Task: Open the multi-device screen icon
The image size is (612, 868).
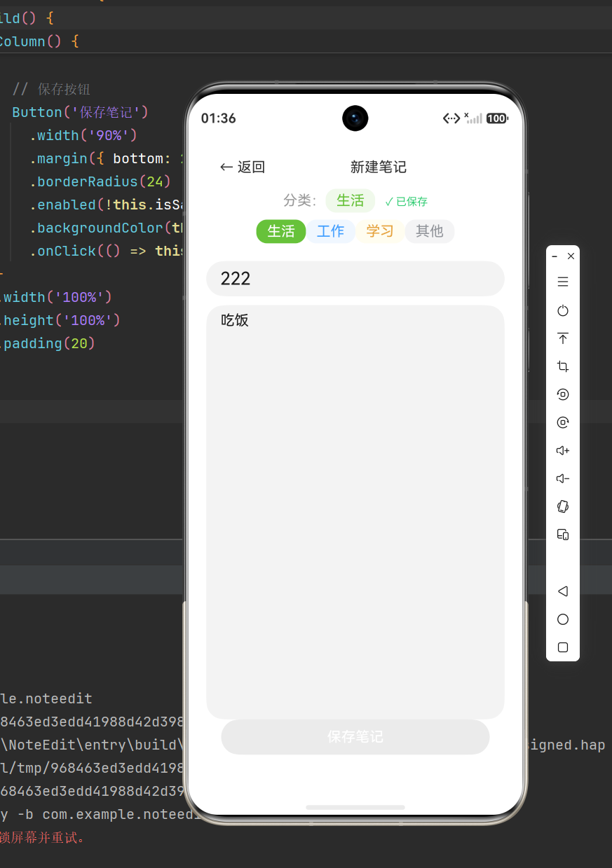Action: 562,535
